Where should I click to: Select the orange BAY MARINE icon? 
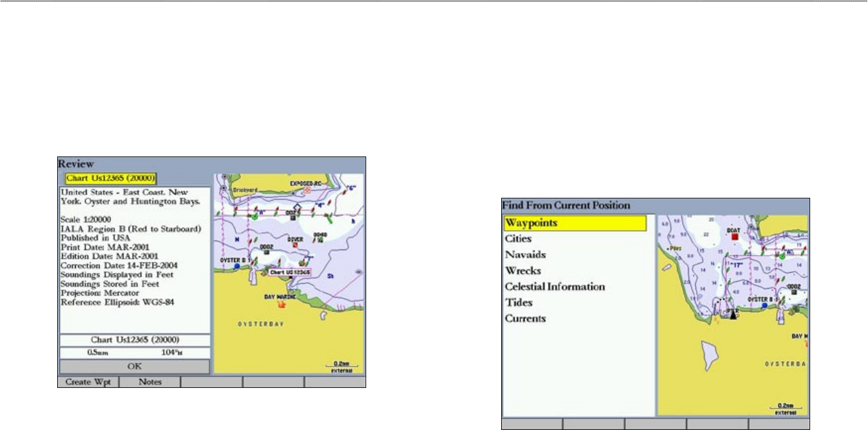coord(280,303)
